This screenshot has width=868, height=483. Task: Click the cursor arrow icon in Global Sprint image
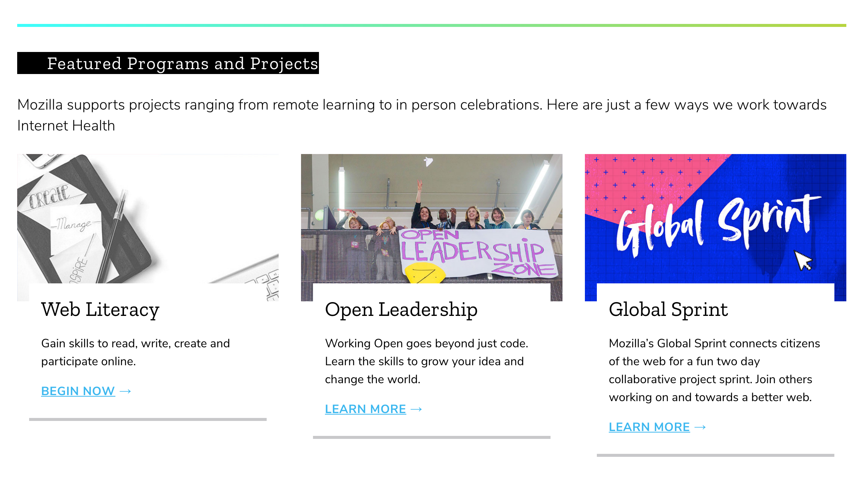pyautogui.click(x=803, y=261)
